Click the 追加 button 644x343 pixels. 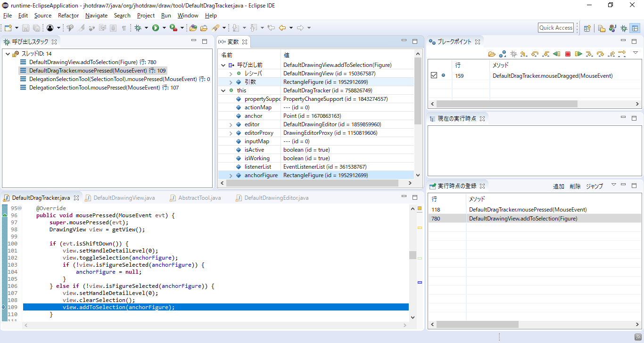pyautogui.click(x=559, y=187)
